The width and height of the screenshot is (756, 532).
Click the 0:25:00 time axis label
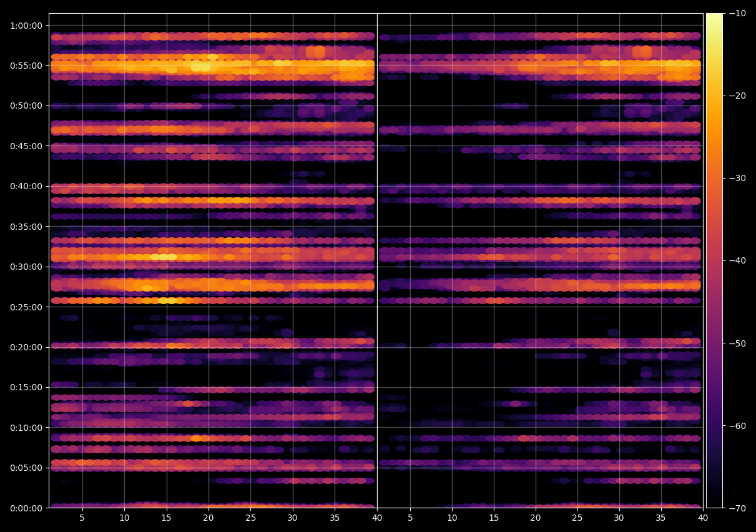click(26, 307)
